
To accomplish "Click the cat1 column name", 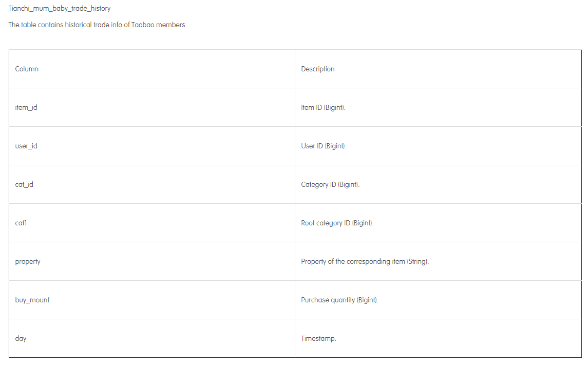I will [x=21, y=223].
